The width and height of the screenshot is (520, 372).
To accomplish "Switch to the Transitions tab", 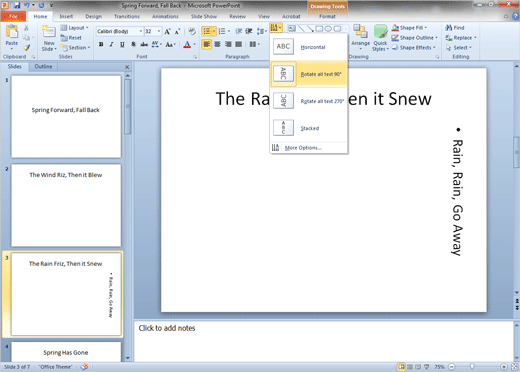I will pyautogui.click(x=127, y=16).
